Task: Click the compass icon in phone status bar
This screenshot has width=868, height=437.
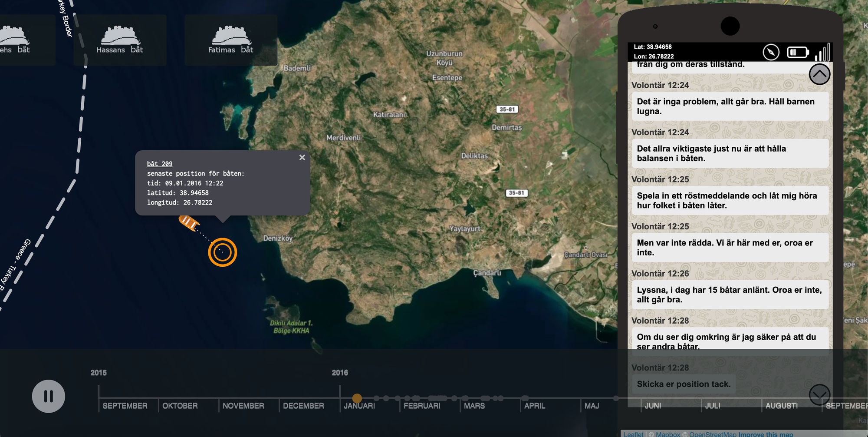Action: 771,53
